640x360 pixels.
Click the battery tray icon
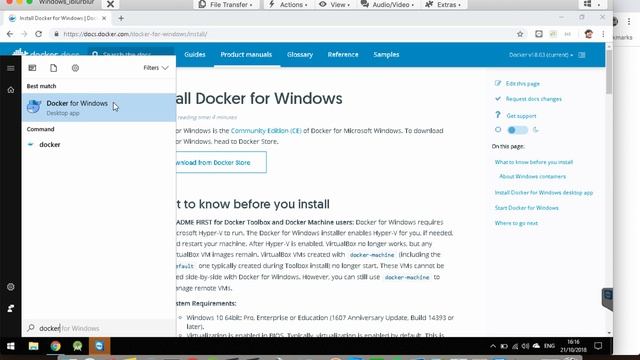point(504,346)
